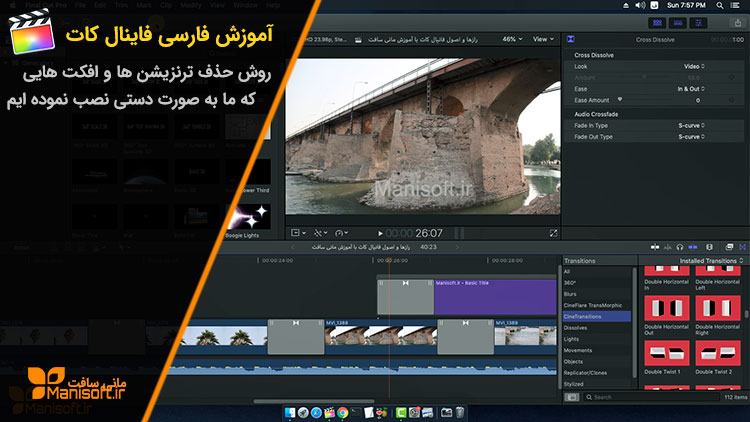Open the clip appearance filmstrip icon
Viewport: 750px width, 422px height.
(x=709, y=247)
